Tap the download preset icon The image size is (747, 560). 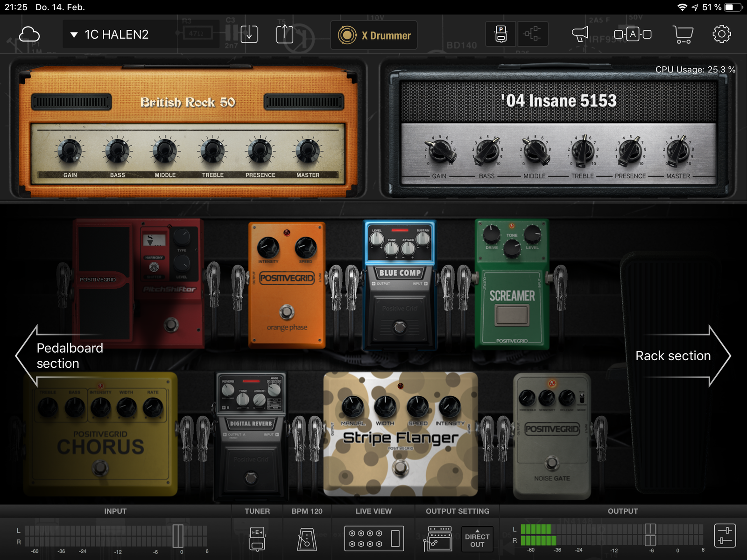point(249,34)
